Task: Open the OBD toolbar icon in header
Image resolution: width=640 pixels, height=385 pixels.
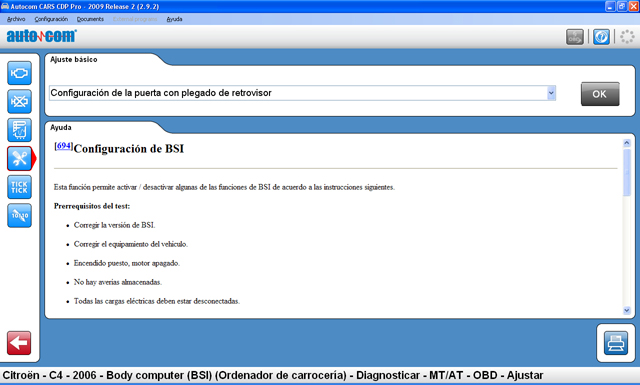Action: tap(575, 37)
